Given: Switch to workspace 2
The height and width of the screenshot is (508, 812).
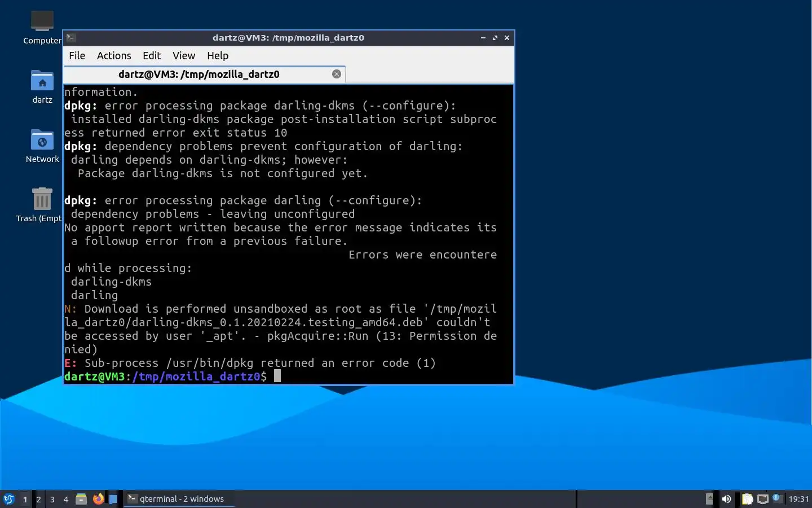Looking at the screenshot, I should (38, 499).
